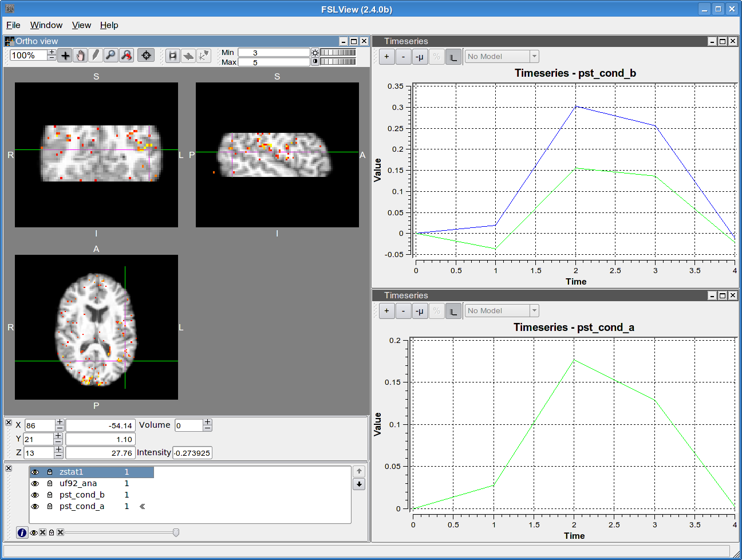This screenshot has height=560, width=742.
Task: Increment the Z coordinate stepper
Action: tap(58, 449)
